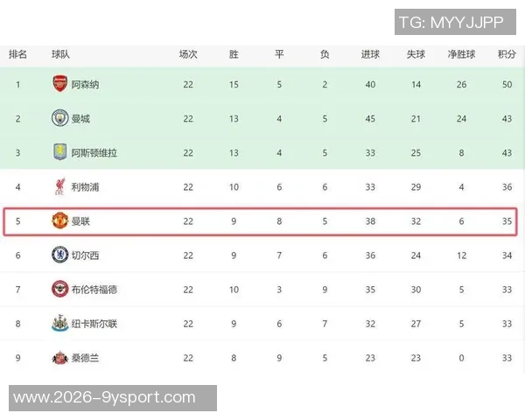Click the TG: MYYJJPP watermark banner
The width and height of the screenshot is (525, 420).
(451, 22)
